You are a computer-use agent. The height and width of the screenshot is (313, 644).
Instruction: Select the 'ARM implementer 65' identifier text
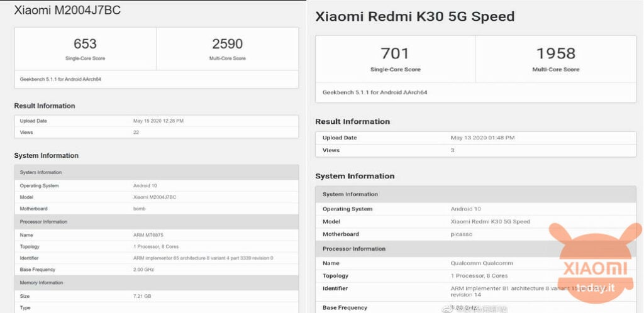pyautogui.click(x=203, y=258)
